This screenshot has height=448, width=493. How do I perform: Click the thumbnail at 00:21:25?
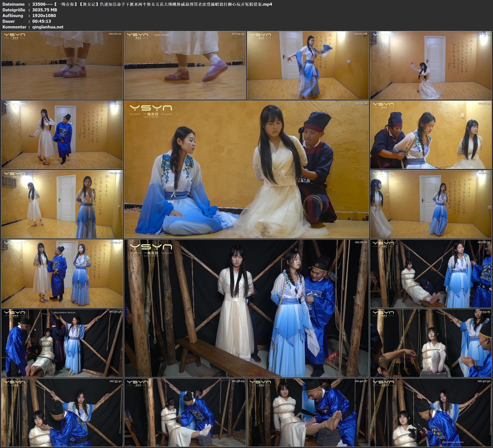coord(431,204)
